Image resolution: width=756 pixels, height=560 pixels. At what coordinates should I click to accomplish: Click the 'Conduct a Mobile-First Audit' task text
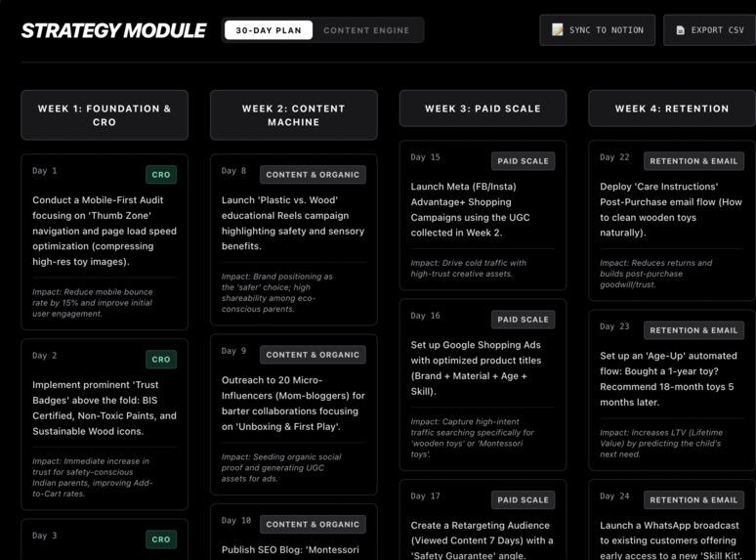coord(105,231)
